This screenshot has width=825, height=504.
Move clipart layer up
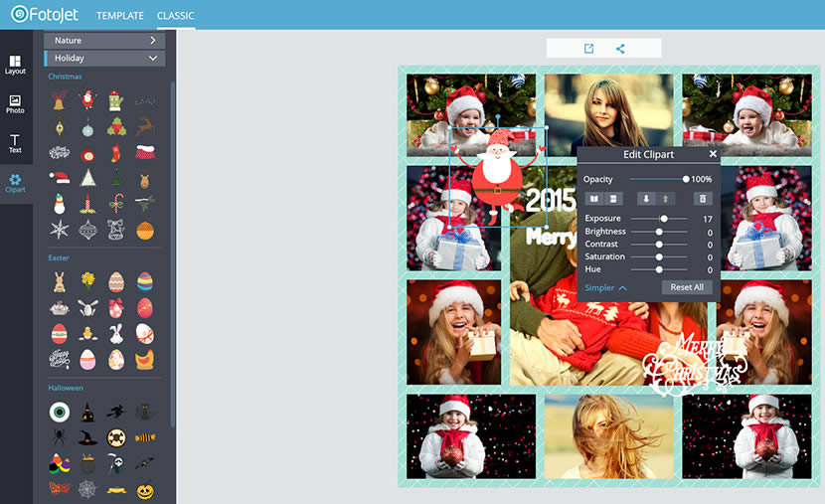pyautogui.click(x=666, y=199)
